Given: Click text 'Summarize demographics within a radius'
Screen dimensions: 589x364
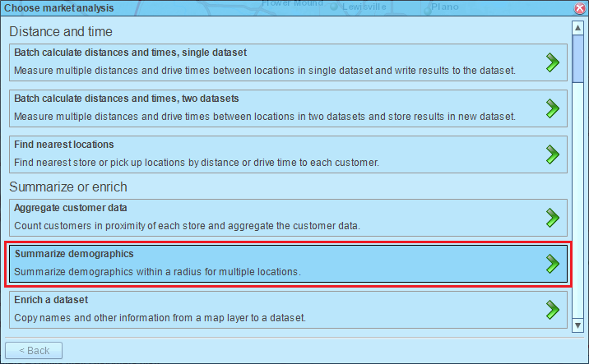Looking at the screenshot, I should pyautogui.click(x=108, y=272).
